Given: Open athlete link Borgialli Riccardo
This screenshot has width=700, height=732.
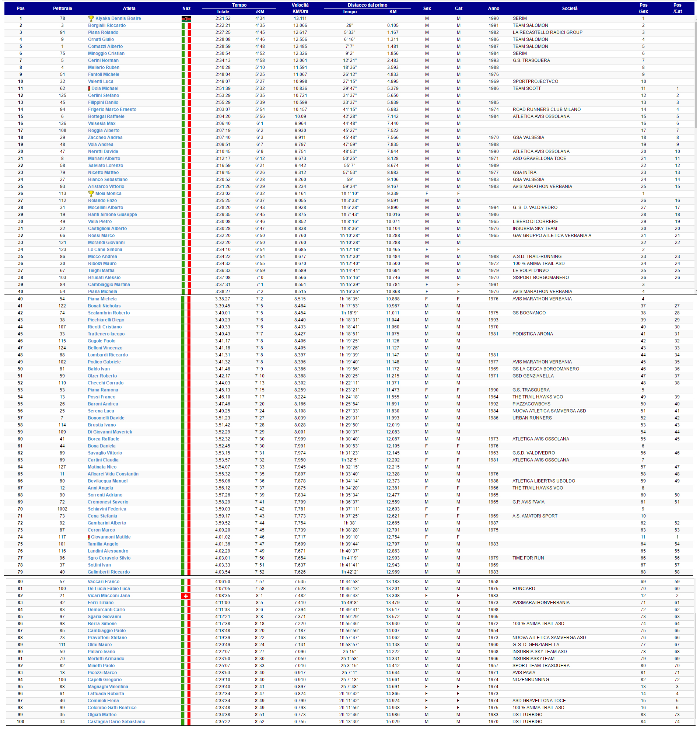Looking at the screenshot, I should point(107,25).
